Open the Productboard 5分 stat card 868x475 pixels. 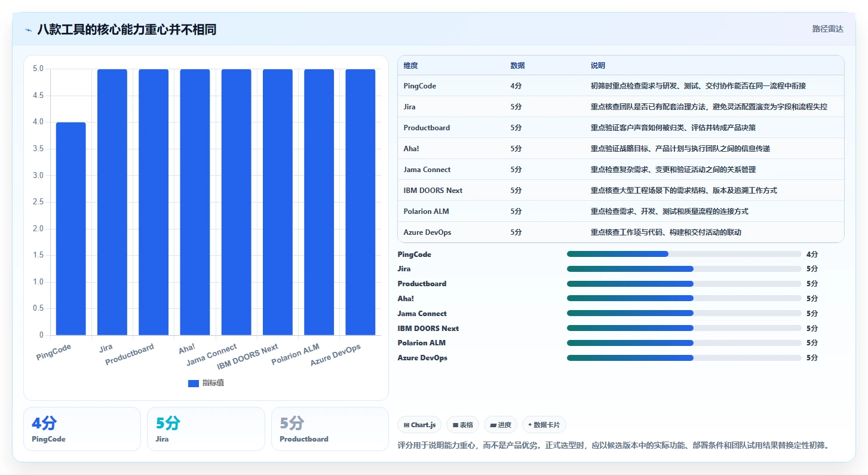(x=330, y=429)
